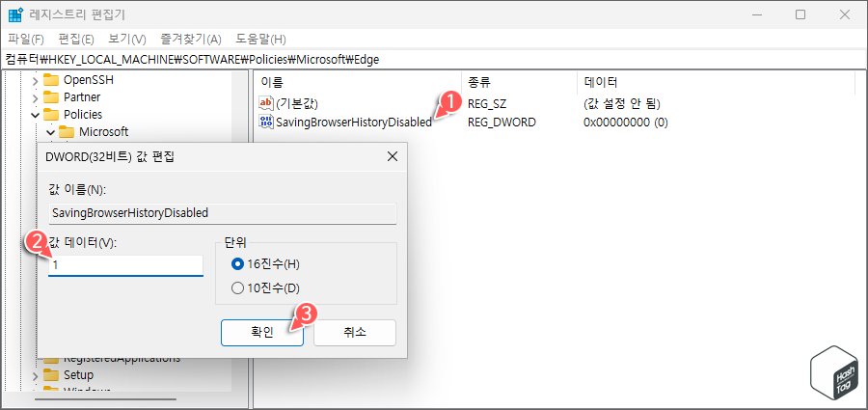This screenshot has height=410, width=868.
Task: Click the SavingBrowserHistoryDisabled DWORD icon
Action: (x=266, y=122)
